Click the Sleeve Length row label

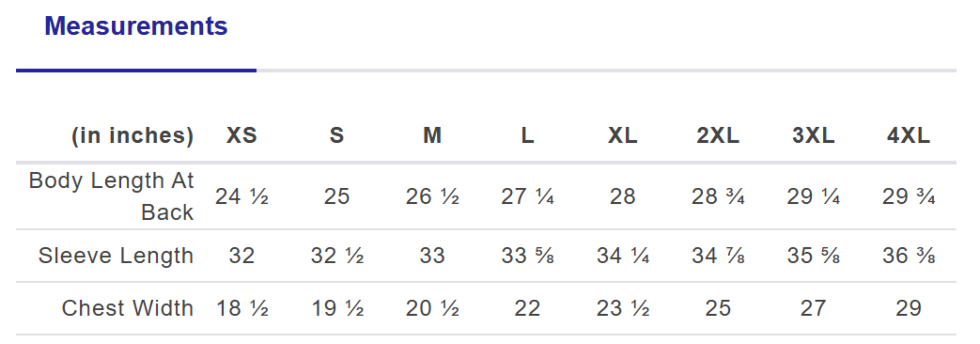tap(116, 256)
